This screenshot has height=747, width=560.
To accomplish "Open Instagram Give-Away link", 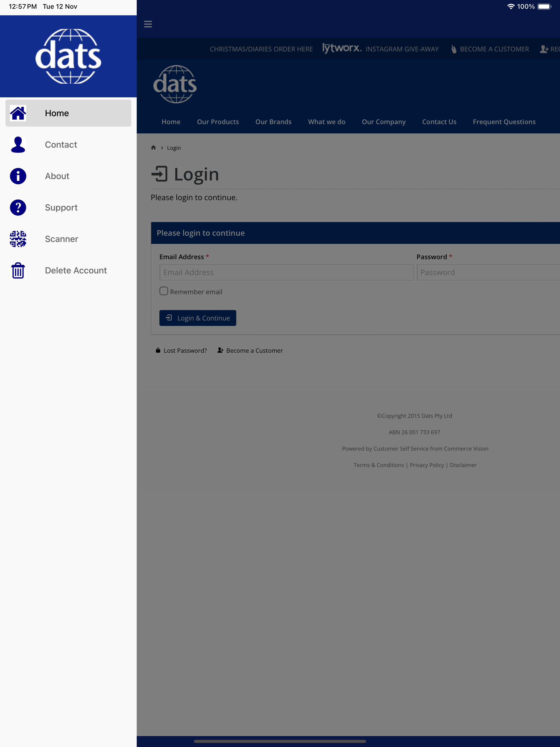I will [x=402, y=49].
